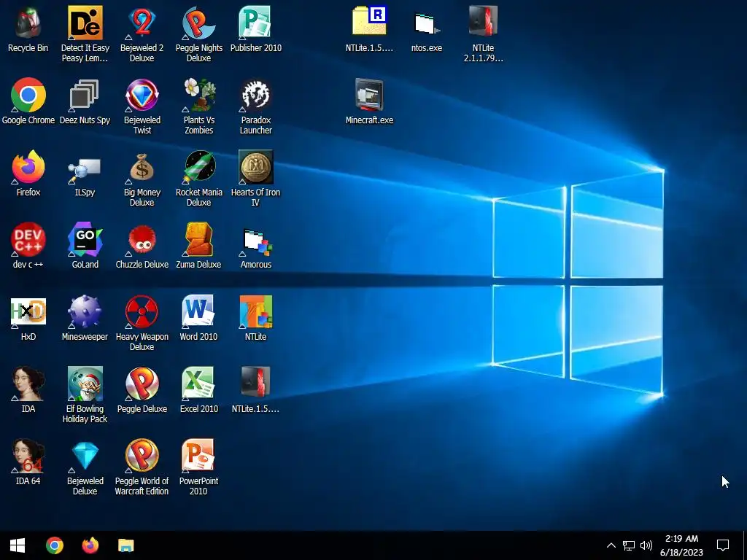
Task: Click Firefox in the taskbar
Action: click(x=90, y=545)
